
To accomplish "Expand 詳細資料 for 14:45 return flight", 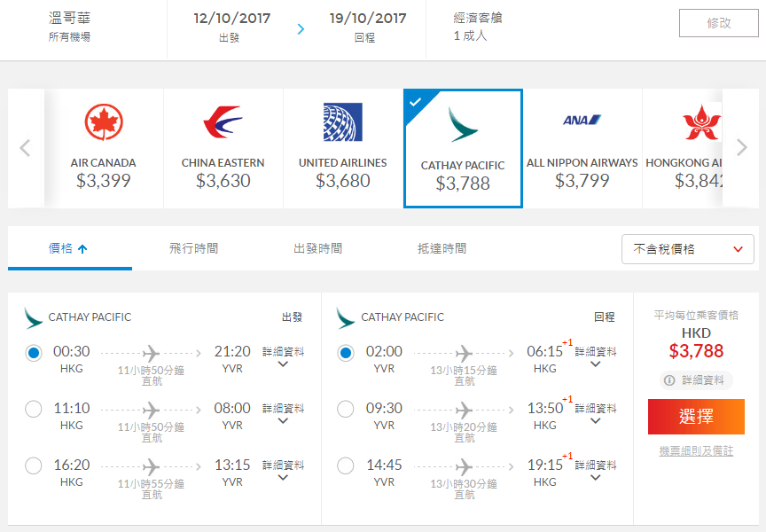I will coord(596,471).
